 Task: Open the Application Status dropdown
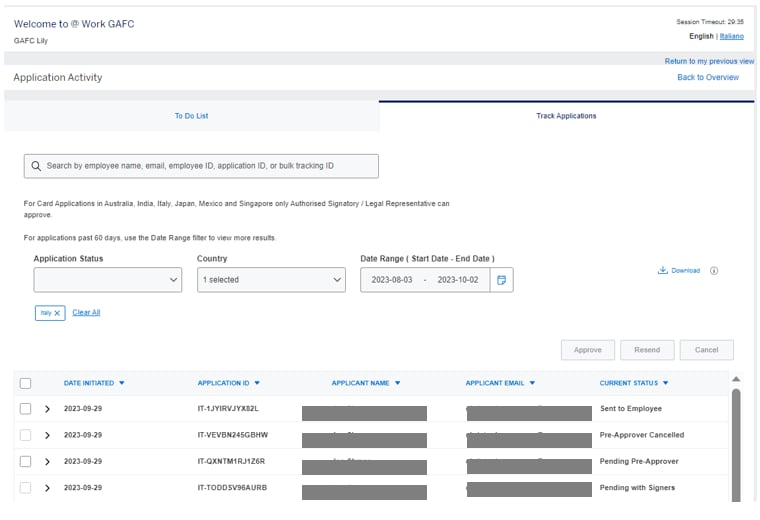108,280
